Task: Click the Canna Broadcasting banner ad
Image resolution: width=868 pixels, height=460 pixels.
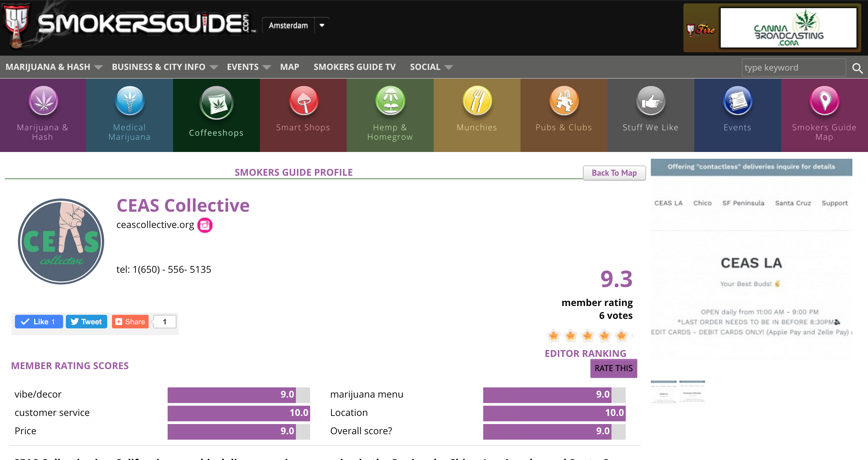Action: tap(788, 28)
